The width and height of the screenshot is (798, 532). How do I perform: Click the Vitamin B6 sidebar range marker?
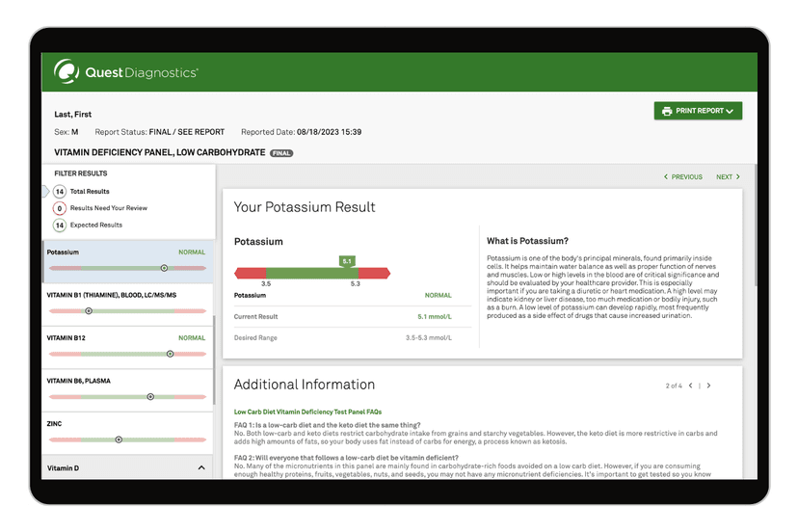(x=150, y=396)
